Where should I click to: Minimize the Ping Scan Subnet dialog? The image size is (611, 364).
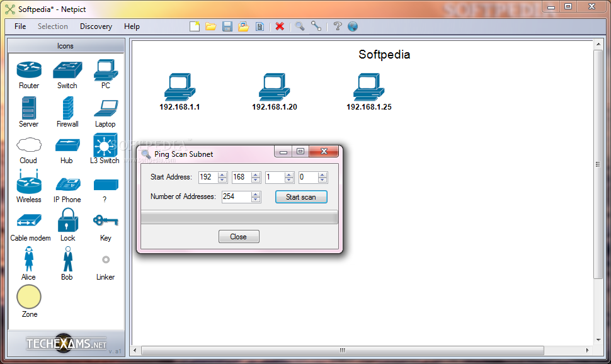pos(283,151)
